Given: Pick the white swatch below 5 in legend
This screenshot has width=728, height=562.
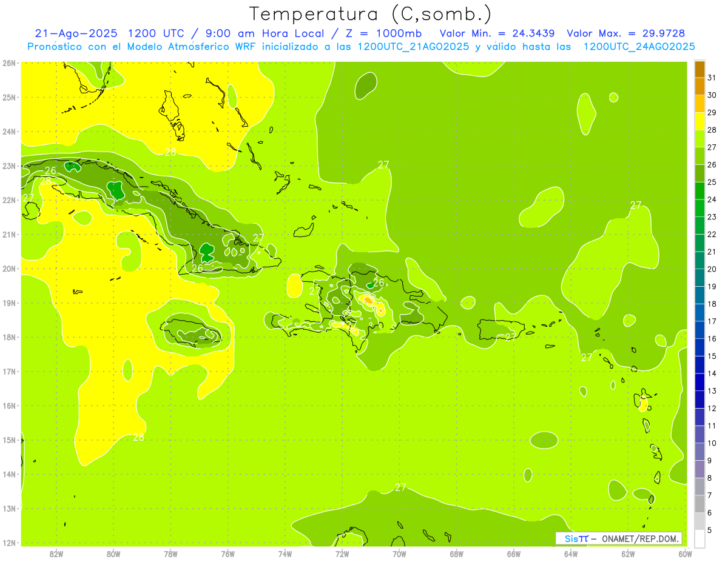Looking at the screenshot, I should tap(699, 538).
